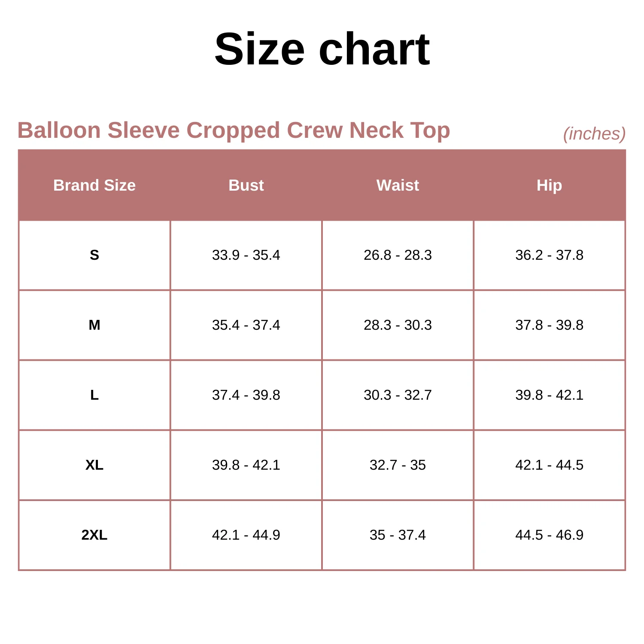Click the M size row label
The image size is (644, 644).
(x=94, y=325)
